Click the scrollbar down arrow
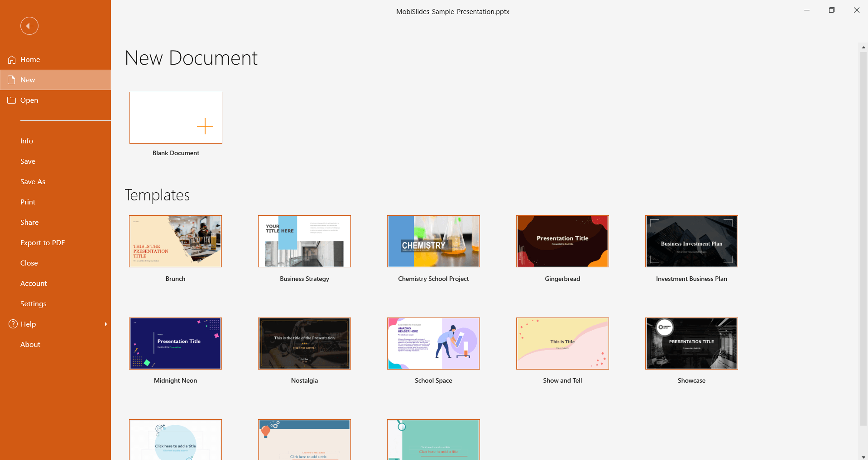The width and height of the screenshot is (868, 460). pyautogui.click(x=863, y=457)
